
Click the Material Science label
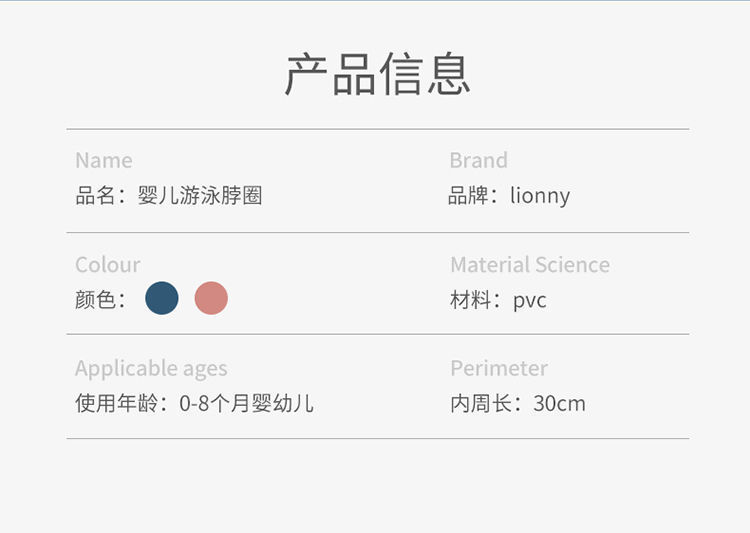pyautogui.click(x=529, y=265)
